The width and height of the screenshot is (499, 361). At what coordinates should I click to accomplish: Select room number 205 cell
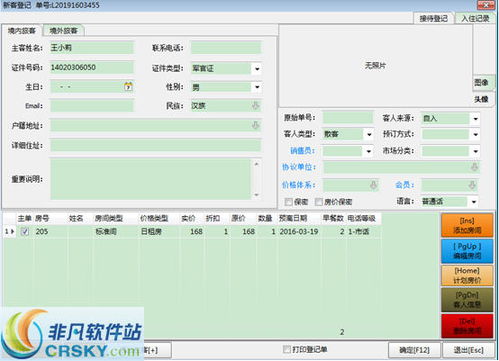50,231
